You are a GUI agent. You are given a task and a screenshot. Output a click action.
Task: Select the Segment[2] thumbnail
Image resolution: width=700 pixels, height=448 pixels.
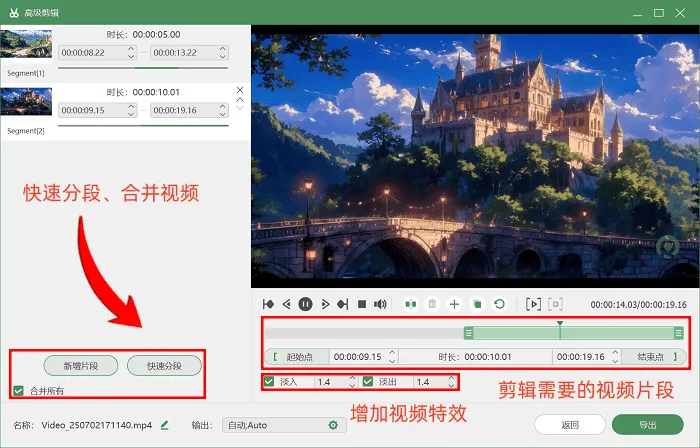point(26,102)
